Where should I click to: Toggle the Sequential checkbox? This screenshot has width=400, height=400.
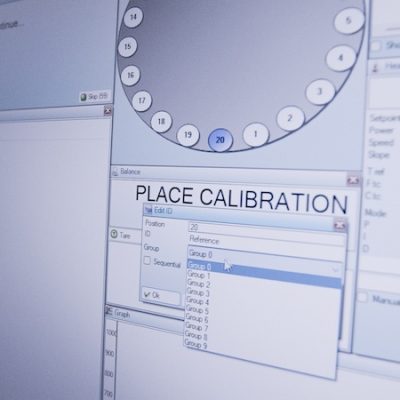pyautogui.click(x=147, y=261)
